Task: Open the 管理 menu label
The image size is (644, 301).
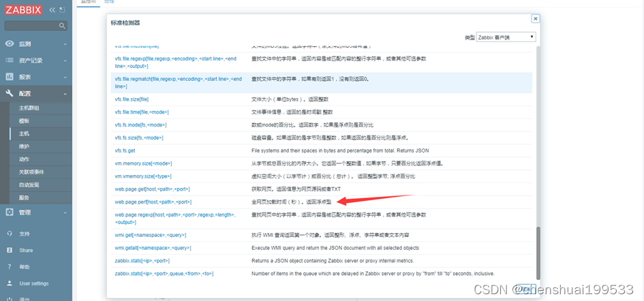Action: [x=25, y=212]
